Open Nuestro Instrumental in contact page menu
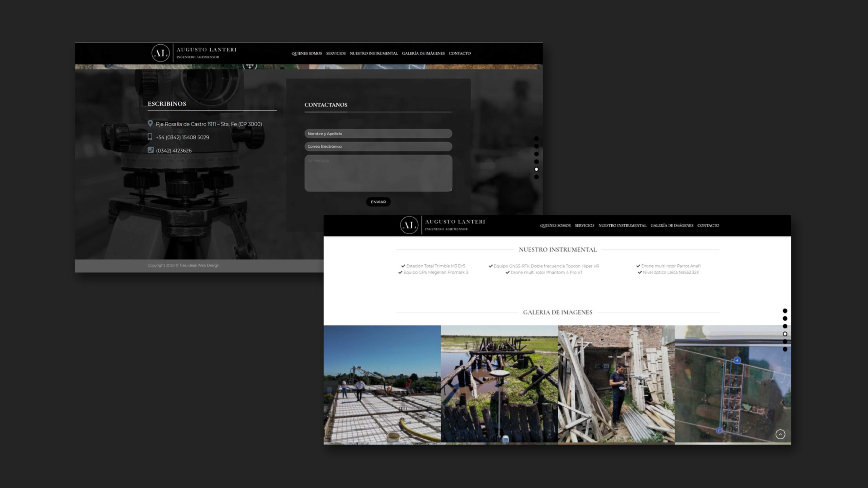868x488 pixels. coord(374,54)
